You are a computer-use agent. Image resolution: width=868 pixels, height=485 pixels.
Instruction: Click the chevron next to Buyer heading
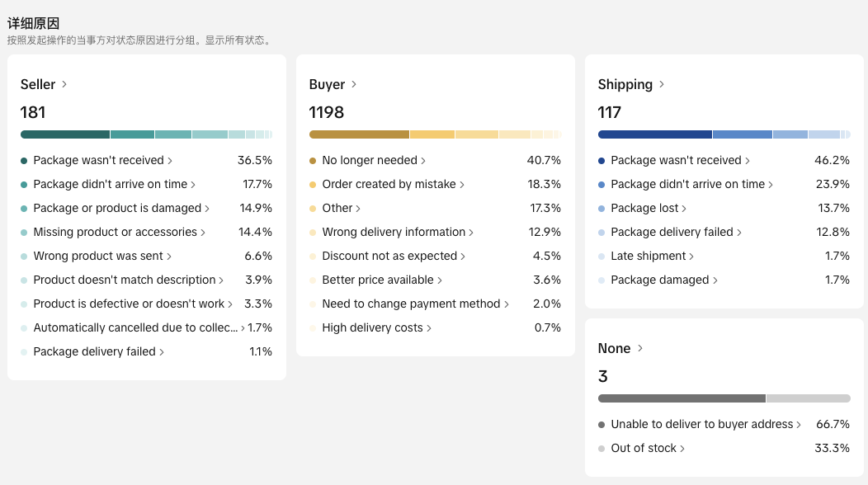tap(354, 84)
